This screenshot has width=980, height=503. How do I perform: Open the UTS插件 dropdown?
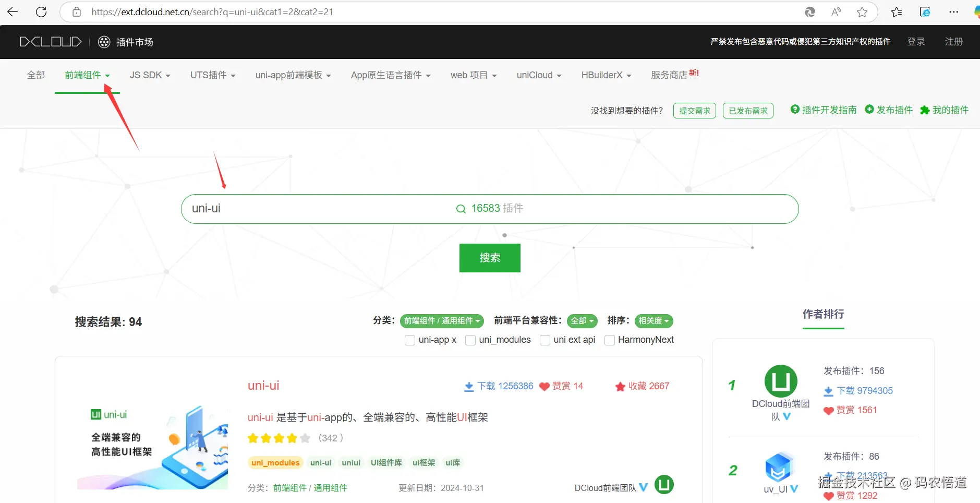point(213,75)
